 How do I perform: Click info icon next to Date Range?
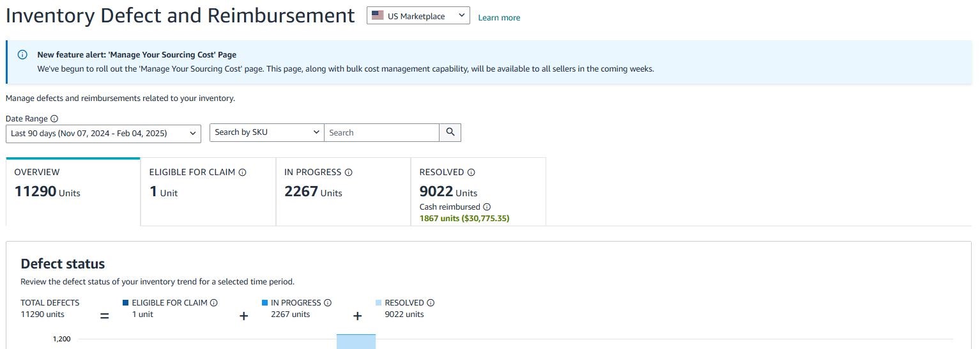[x=54, y=119]
